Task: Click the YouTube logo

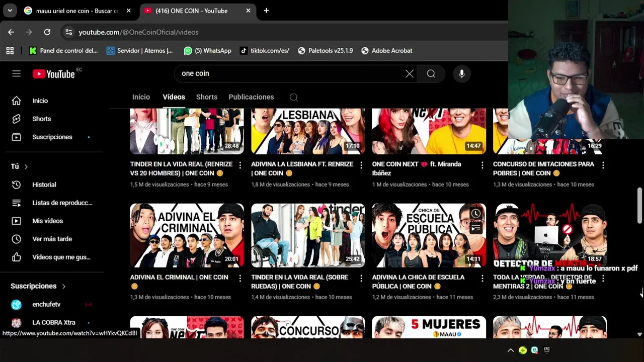Action: (54, 74)
